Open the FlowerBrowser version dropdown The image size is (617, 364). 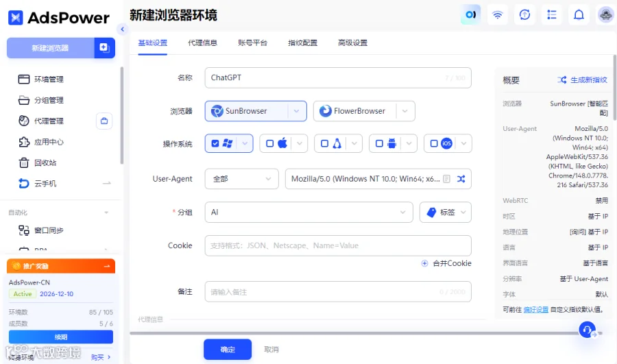point(405,111)
